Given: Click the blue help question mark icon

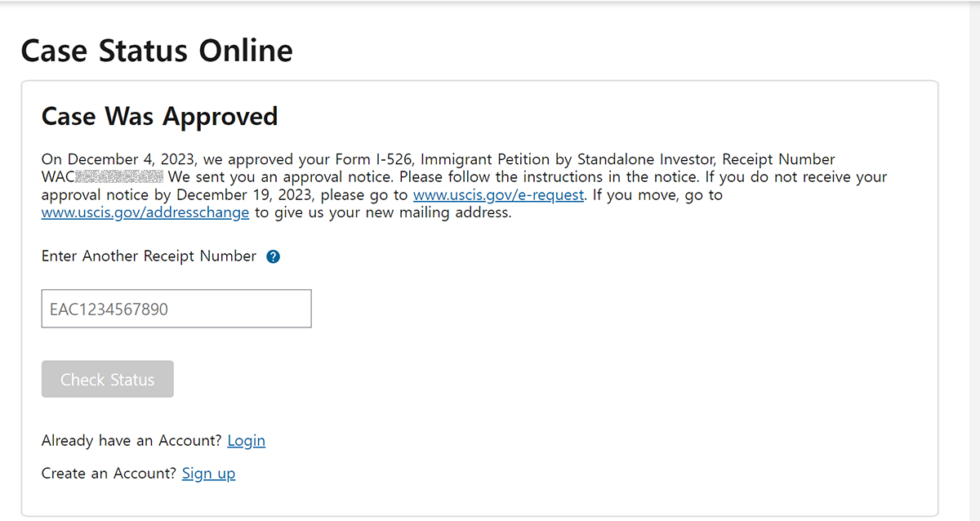Looking at the screenshot, I should [x=274, y=256].
